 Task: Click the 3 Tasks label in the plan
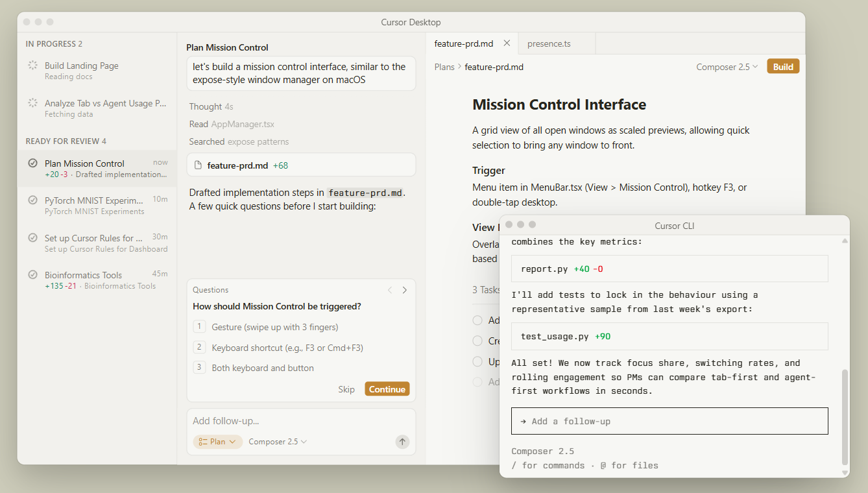tap(487, 290)
